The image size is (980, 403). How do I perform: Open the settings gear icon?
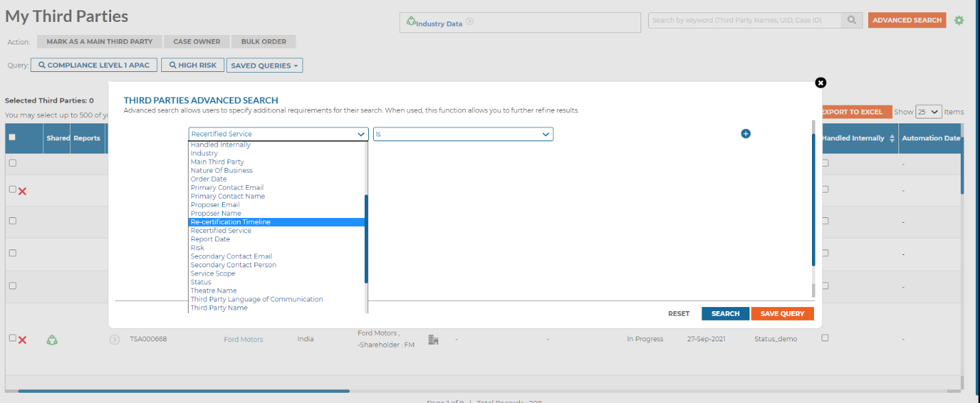coord(959,21)
